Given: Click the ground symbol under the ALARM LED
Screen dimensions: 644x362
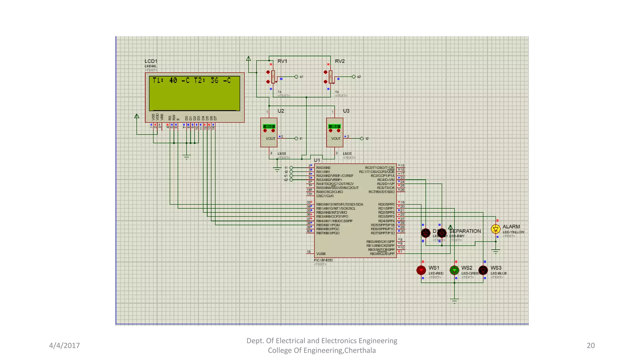Looking at the screenshot, I should tap(496, 251).
